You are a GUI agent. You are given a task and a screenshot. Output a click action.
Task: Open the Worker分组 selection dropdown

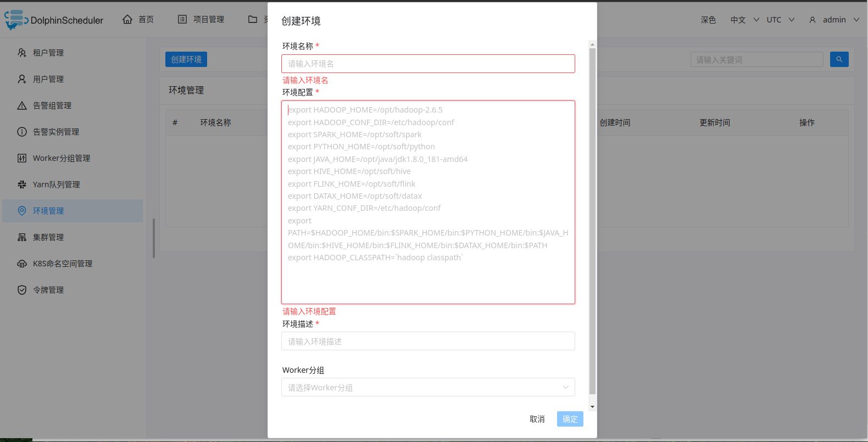pyautogui.click(x=428, y=387)
